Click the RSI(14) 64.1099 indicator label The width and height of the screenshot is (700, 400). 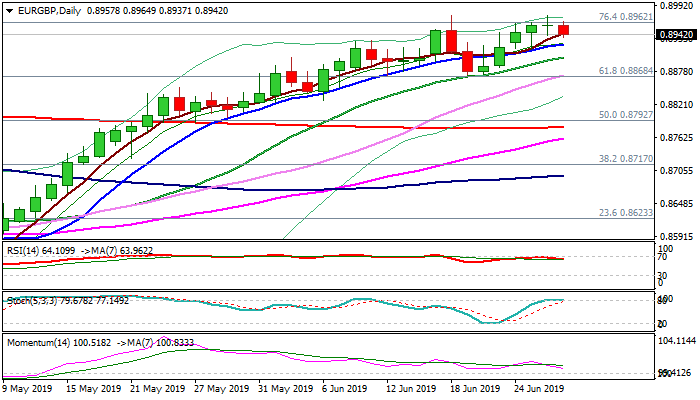pyautogui.click(x=41, y=251)
